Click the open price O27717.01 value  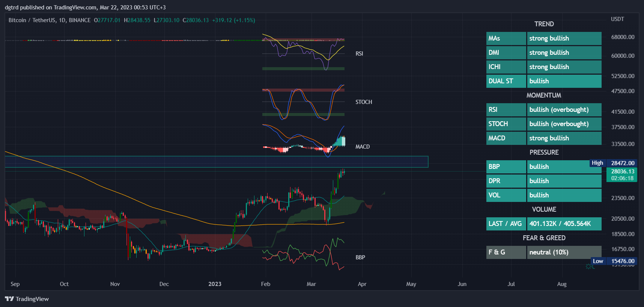pos(107,20)
